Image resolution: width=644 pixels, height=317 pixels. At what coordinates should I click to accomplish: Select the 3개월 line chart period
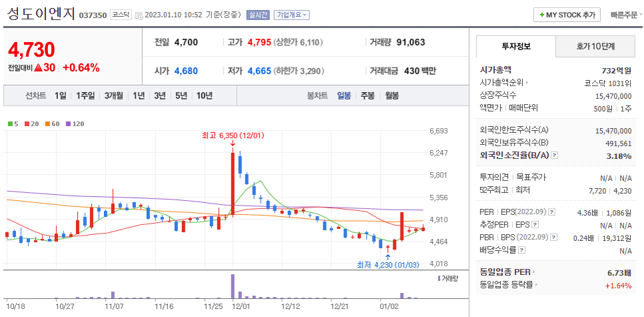coord(114,96)
